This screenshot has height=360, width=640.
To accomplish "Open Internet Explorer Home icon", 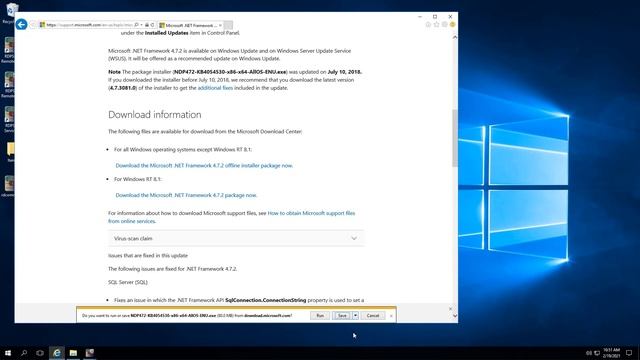I will (428, 24).
